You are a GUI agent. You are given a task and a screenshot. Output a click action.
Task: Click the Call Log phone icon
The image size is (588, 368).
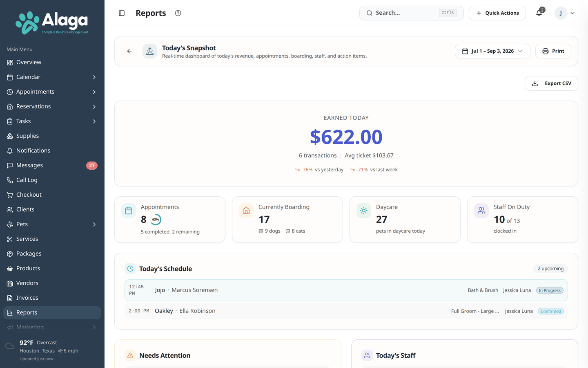click(x=10, y=180)
